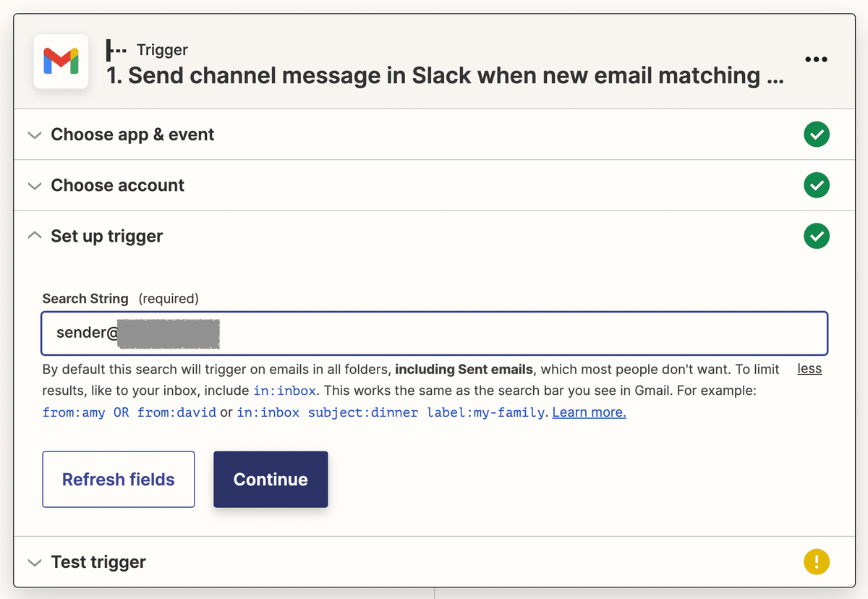Click the green checkmark on Choose account
This screenshot has width=868, height=599.
817,185
